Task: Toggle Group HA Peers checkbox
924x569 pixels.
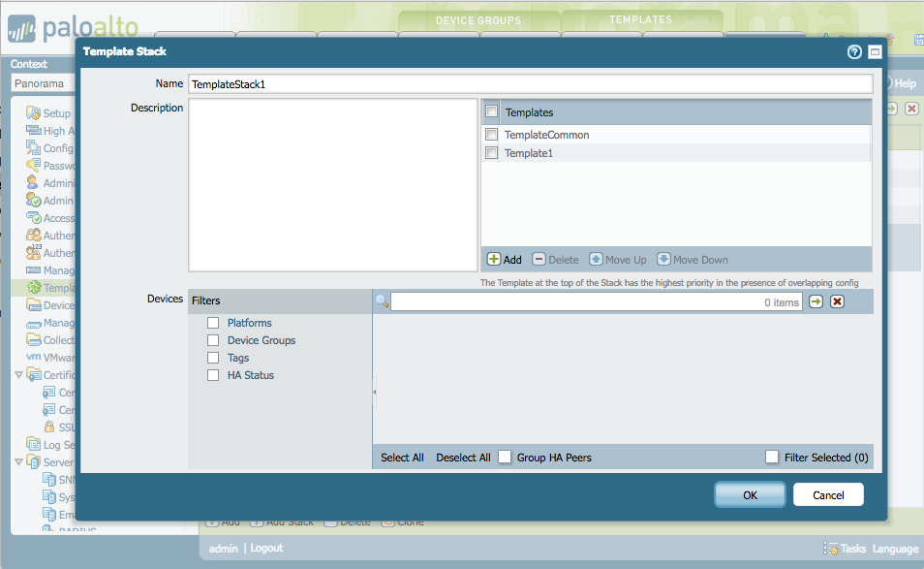Action: pyautogui.click(x=505, y=457)
